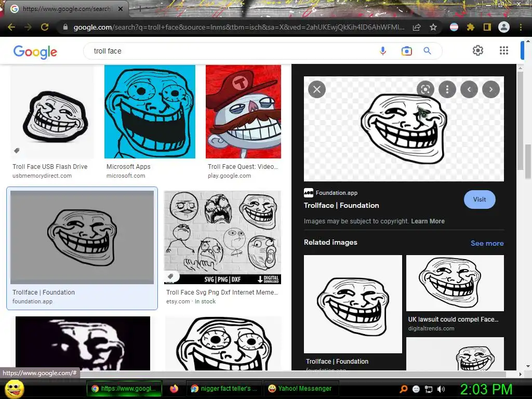Viewport: 532px width, 399px height.
Task: Open the tray network icon
Action: coord(429,389)
